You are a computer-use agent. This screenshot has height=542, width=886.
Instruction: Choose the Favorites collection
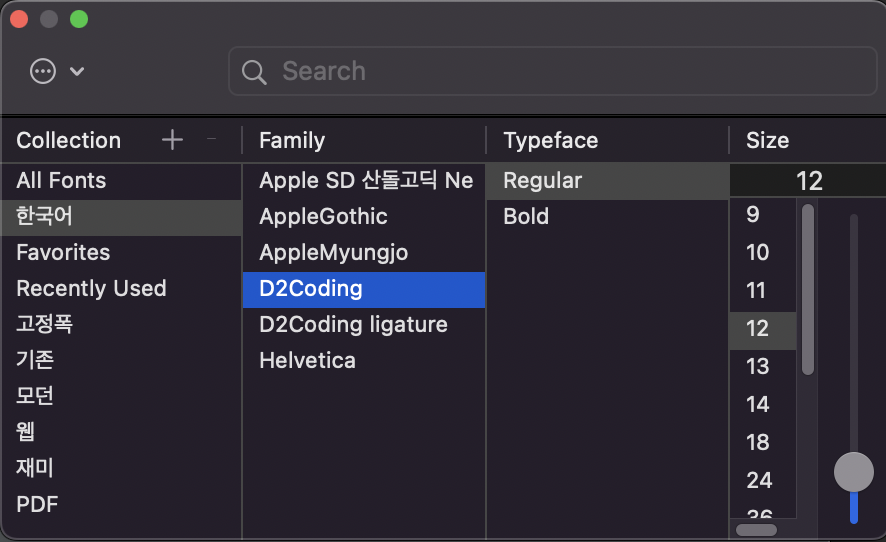pyautogui.click(x=121, y=253)
